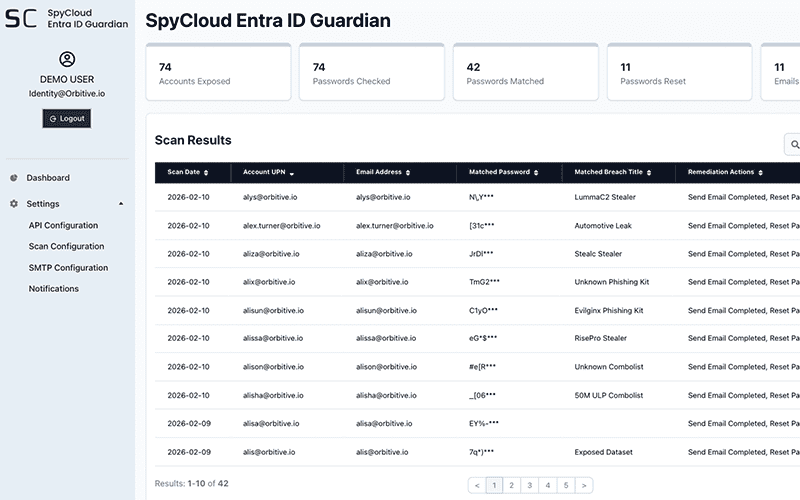Viewport: 800px width, 500px height.
Task: Click alis@orbitive.io in Account UPN column
Action: [269, 452]
